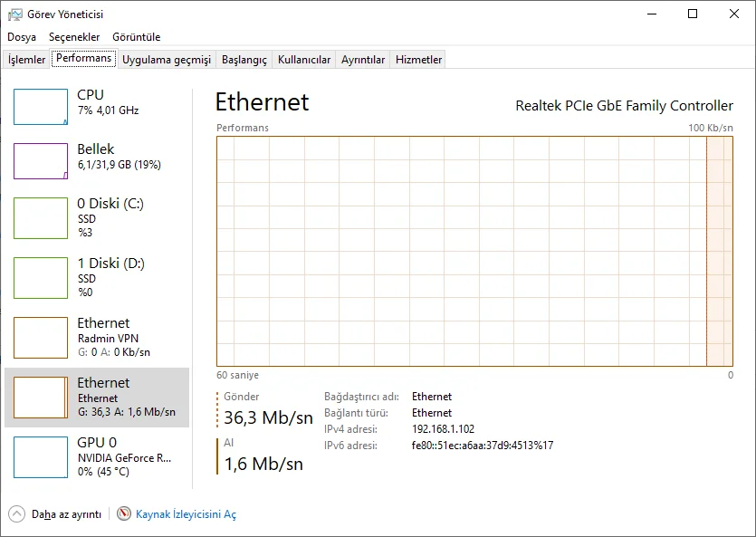Switch to the Kullanıcılar tab

[304, 60]
